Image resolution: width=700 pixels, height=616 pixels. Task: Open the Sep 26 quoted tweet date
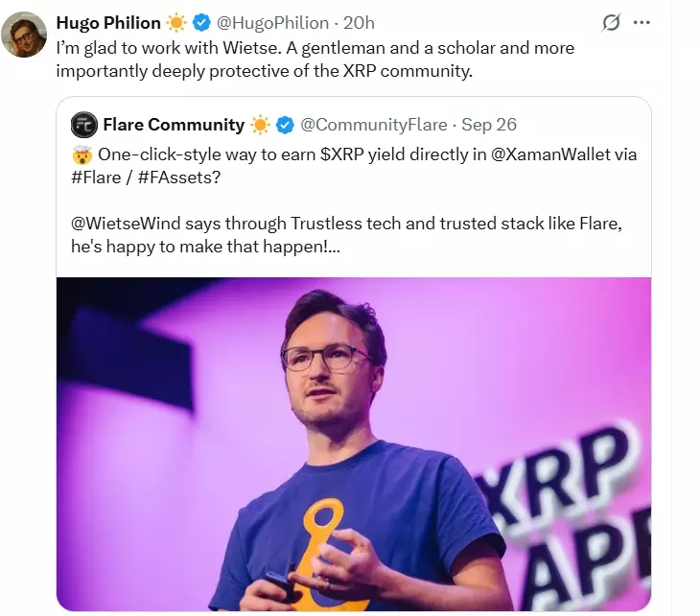pyautogui.click(x=489, y=125)
